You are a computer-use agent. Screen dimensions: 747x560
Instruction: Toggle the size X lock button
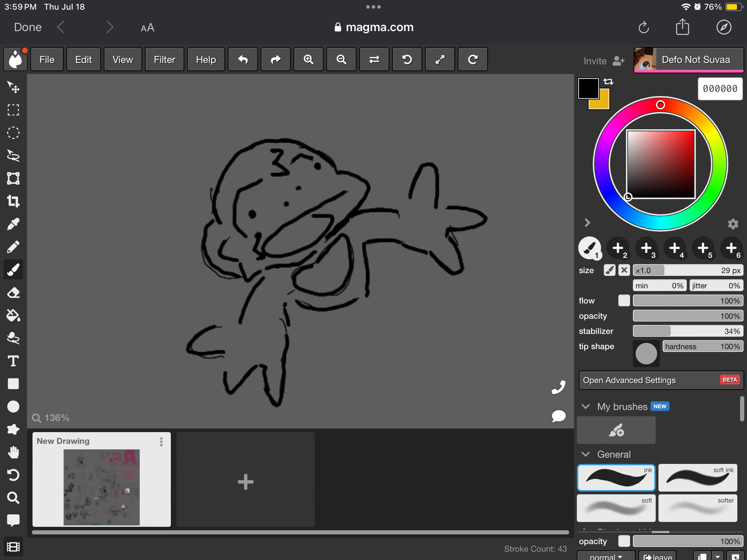click(624, 270)
